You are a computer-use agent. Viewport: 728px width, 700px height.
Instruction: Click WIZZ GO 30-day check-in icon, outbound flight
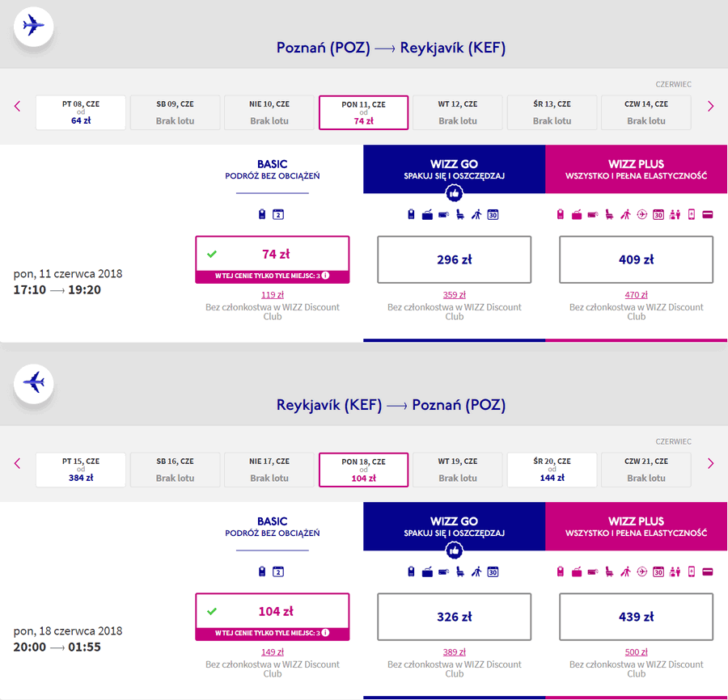point(493,215)
